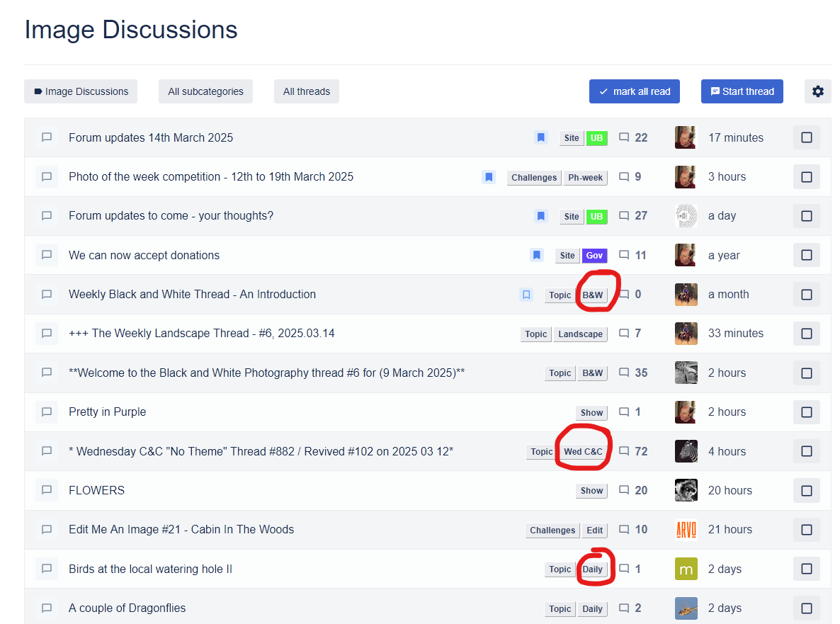Click reply count icon on Wednesday C&C thread

tap(624, 451)
